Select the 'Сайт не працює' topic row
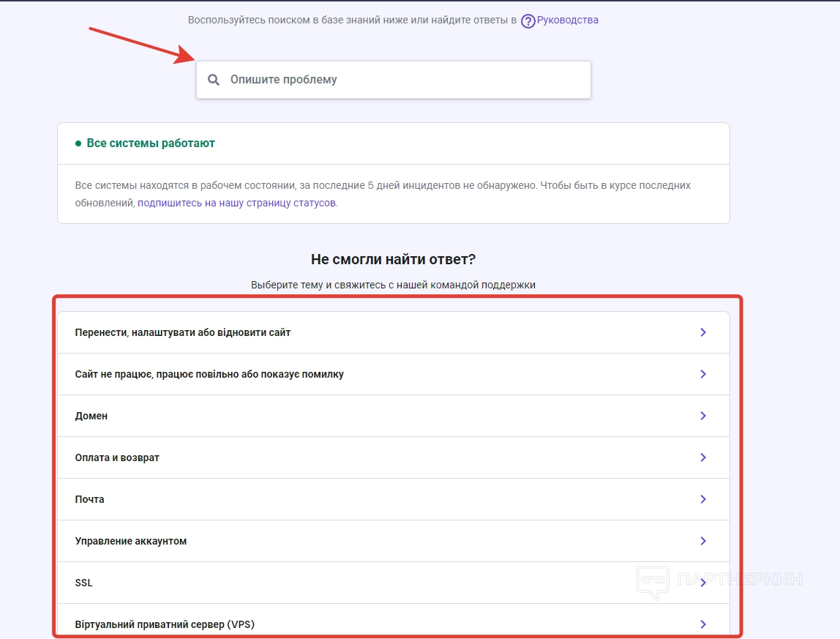This screenshot has height=639, width=840. tap(209, 374)
